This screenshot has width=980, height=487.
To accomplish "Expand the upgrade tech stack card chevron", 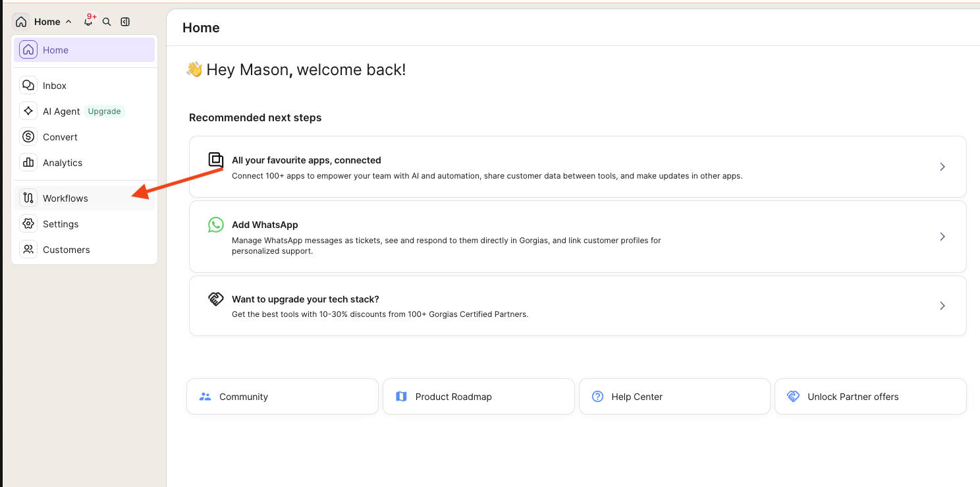I will pyautogui.click(x=942, y=306).
